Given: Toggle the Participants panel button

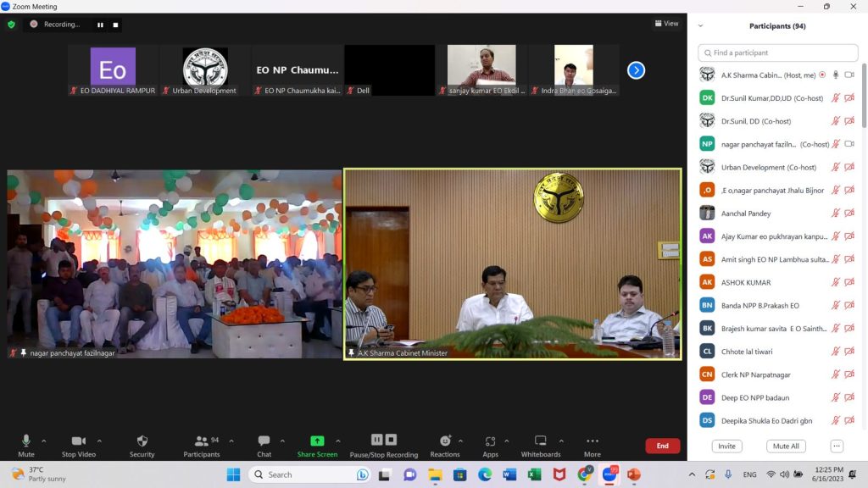Looking at the screenshot, I should tap(202, 446).
